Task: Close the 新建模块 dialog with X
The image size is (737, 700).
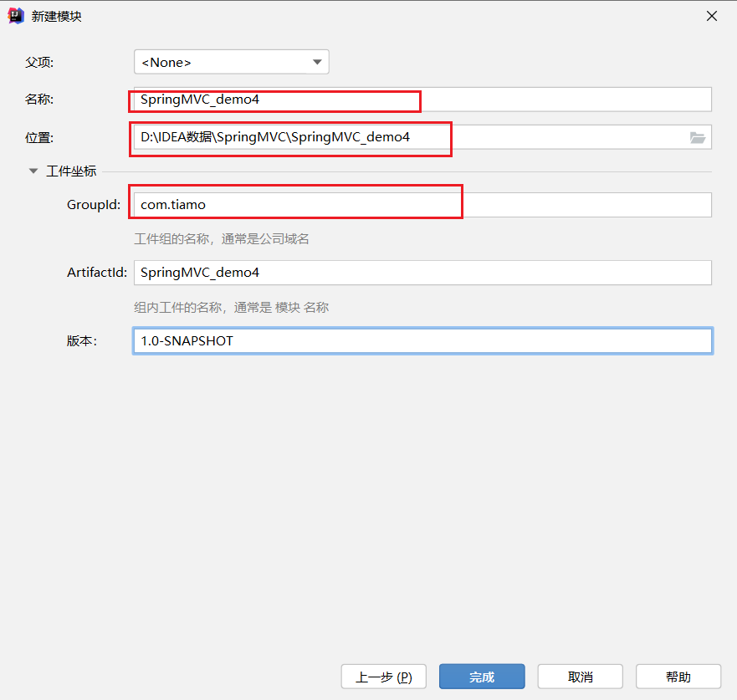Action: 711,15
